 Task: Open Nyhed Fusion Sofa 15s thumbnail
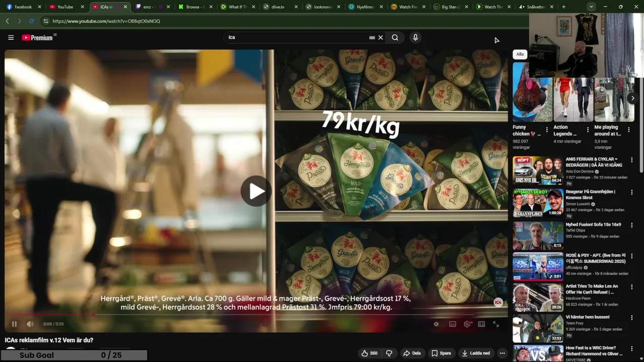(x=538, y=235)
